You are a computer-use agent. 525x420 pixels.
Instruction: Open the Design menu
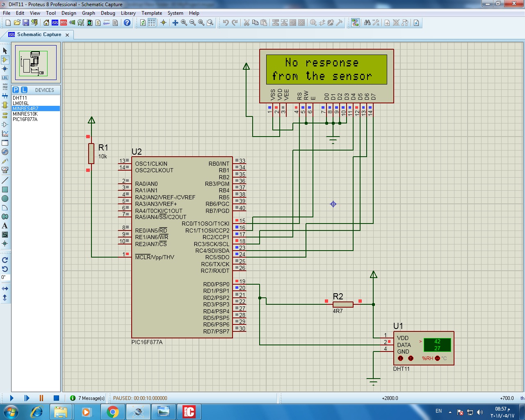click(69, 13)
